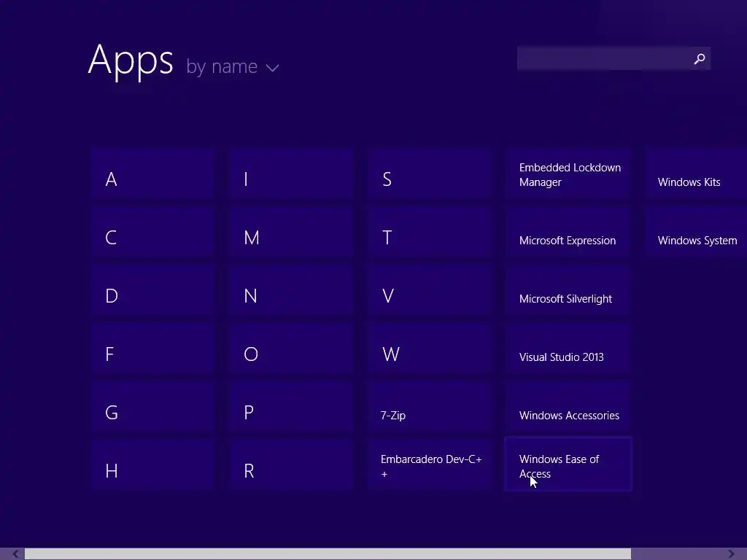The image size is (747, 560).
Task: Go to the letter O group
Action: point(291,349)
